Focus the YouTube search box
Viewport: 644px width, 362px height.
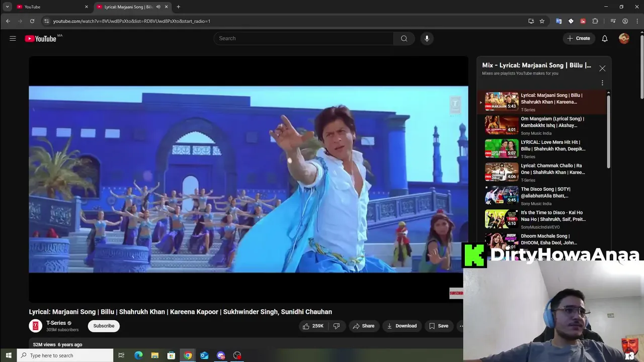pyautogui.click(x=304, y=38)
